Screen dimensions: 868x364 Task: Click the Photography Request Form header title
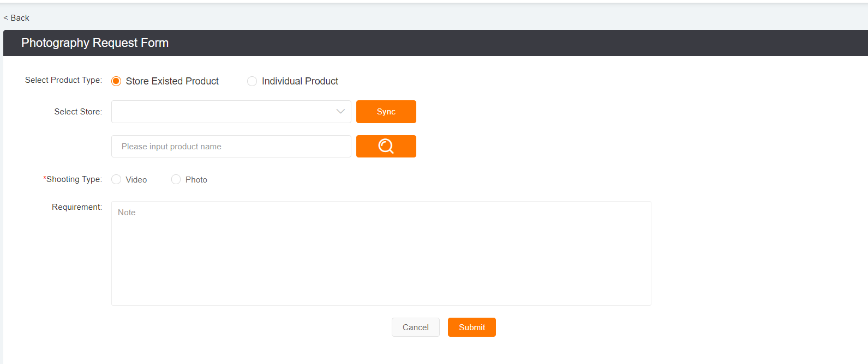click(95, 43)
